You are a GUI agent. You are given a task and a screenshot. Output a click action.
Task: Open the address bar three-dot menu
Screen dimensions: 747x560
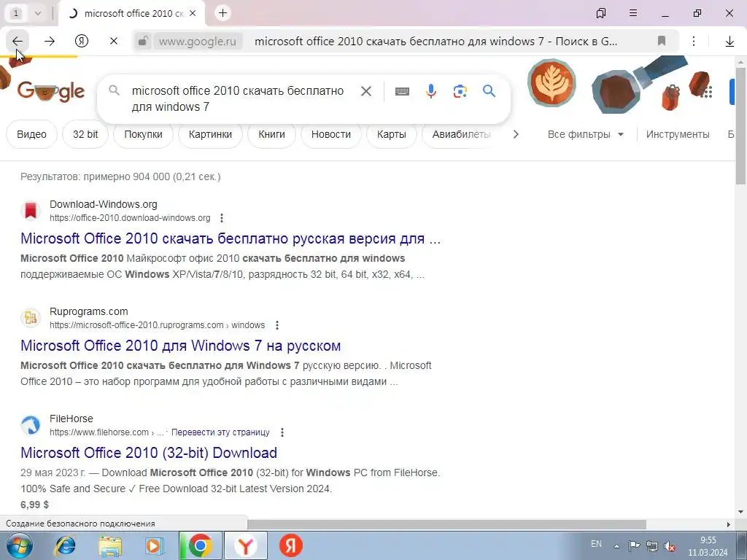(694, 42)
